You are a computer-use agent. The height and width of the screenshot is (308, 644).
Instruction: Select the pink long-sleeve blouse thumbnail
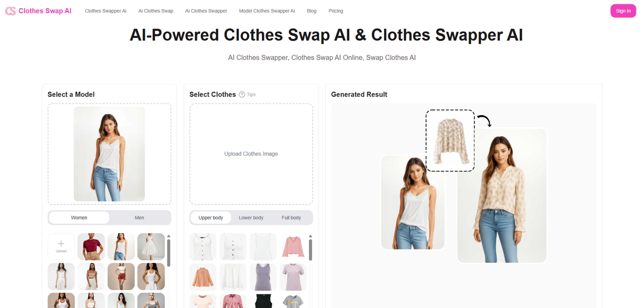(293, 246)
